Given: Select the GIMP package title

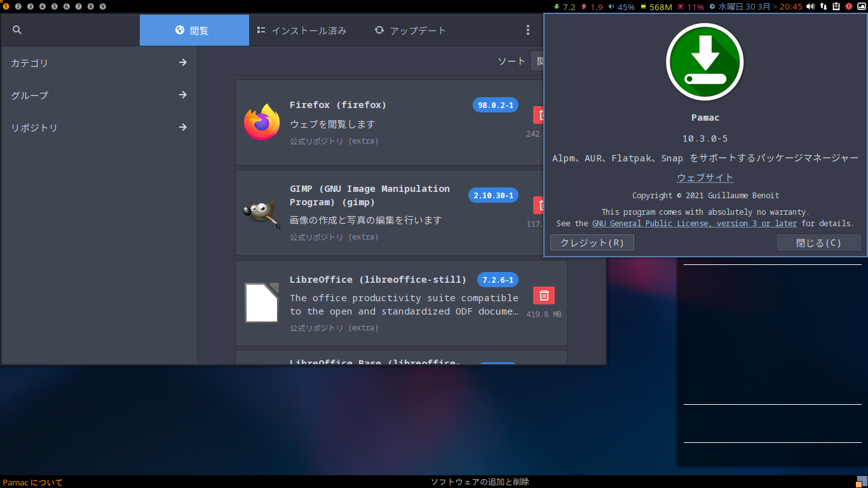Looking at the screenshot, I should click(x=370, y=195).
